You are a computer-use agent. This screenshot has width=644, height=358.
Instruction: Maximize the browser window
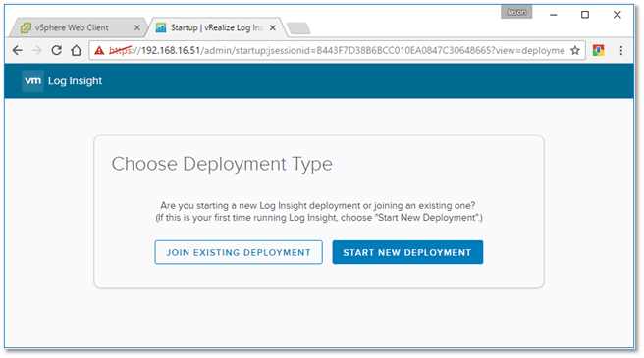click(585, 15)
